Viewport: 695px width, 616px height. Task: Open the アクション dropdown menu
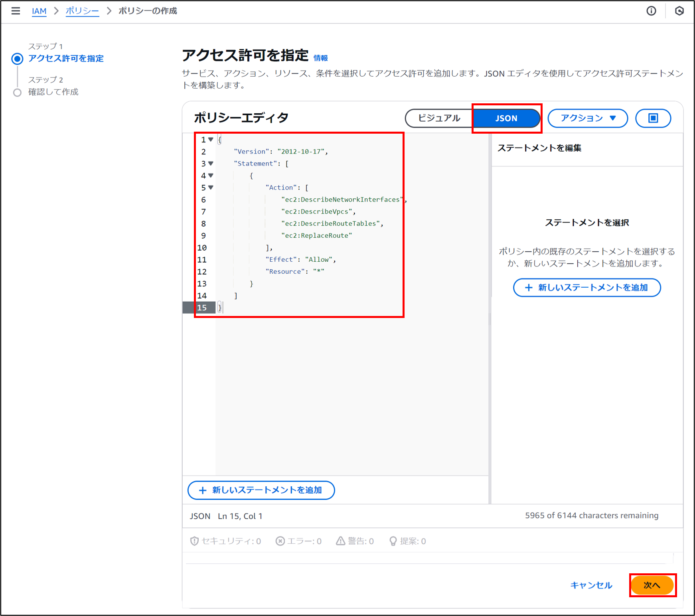[x=588, y=118]
